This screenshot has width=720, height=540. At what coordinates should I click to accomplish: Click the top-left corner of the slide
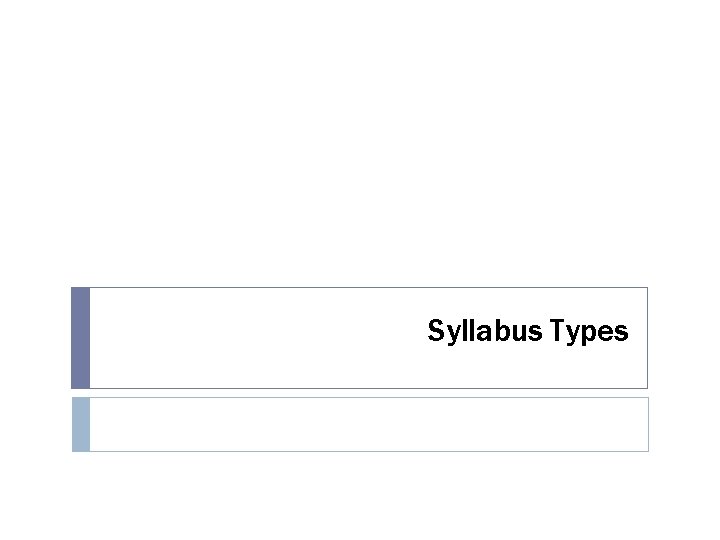tap(3, 3)
